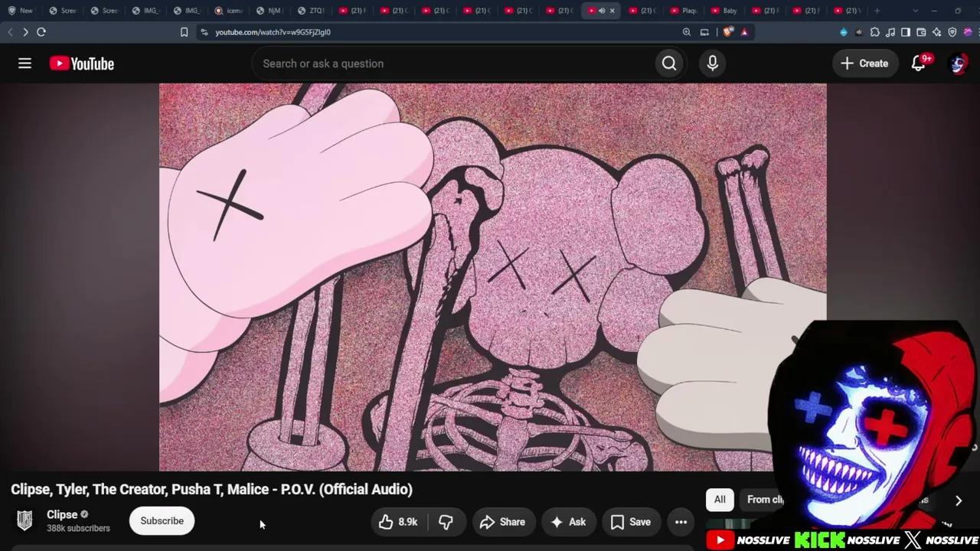Open the media control music note

click(x=890, y=32)
